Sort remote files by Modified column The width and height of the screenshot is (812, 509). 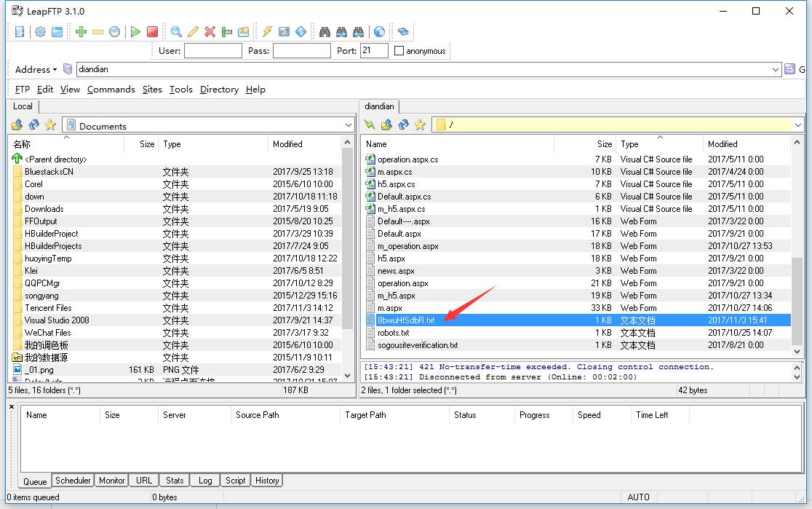pos(723,144)
